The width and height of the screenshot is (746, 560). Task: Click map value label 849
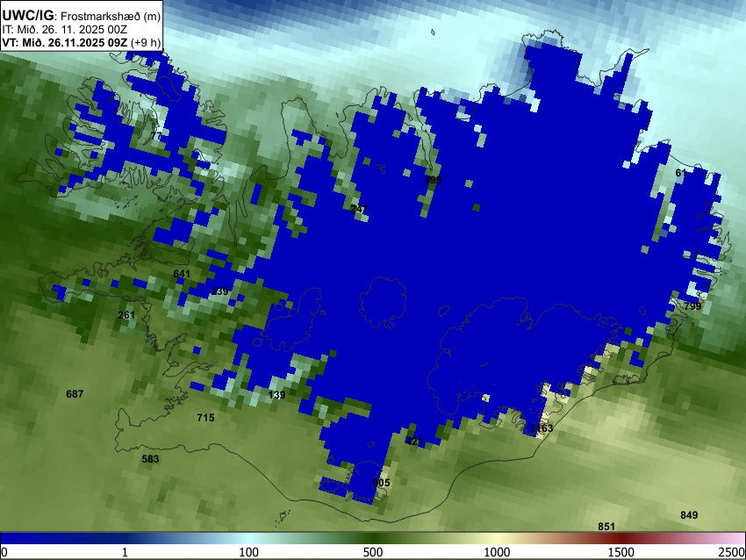click(x=689, y=515)
